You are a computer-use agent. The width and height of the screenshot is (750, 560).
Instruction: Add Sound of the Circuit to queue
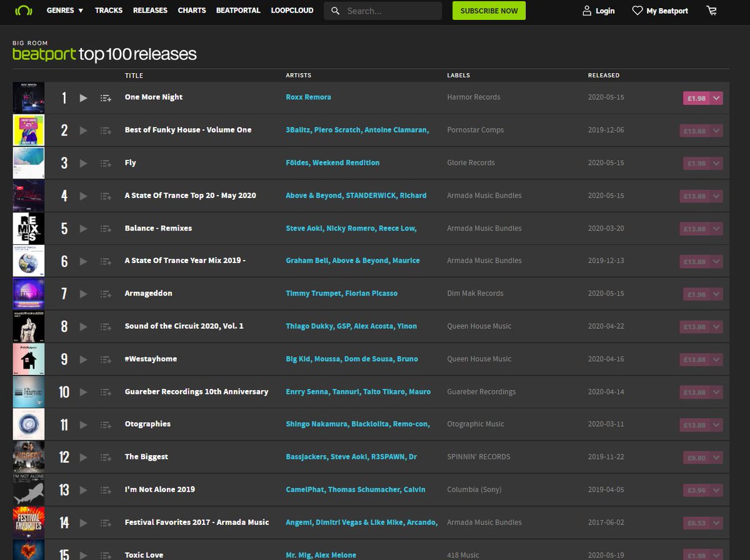pyautogui.click(x=106, y=327)
